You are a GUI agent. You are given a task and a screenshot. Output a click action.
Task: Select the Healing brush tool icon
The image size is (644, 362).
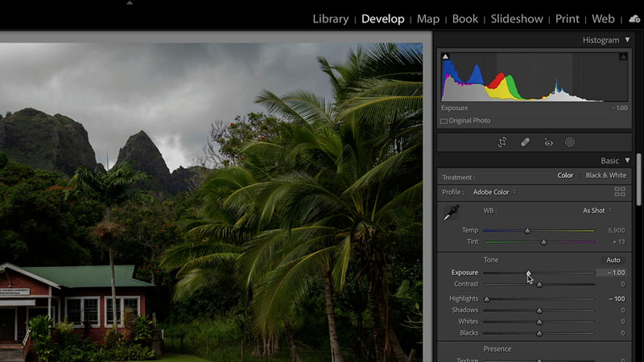(x=525, y=142)
